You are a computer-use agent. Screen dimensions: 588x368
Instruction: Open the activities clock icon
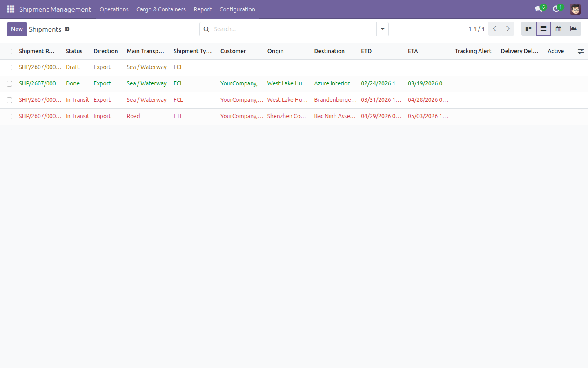[556, 9]
